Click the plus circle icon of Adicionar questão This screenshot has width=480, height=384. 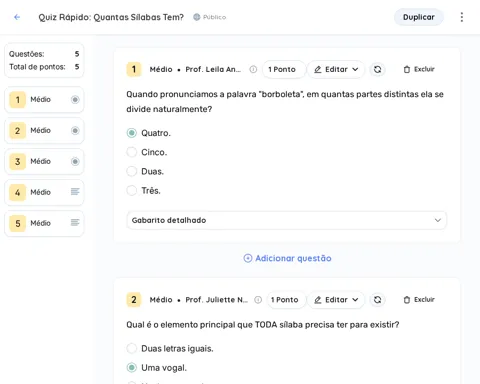click(x=248, y=258)
